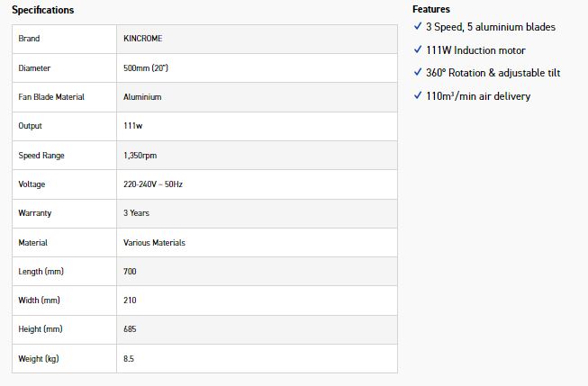Select the 3 Years warranty value

pos(136,213)
